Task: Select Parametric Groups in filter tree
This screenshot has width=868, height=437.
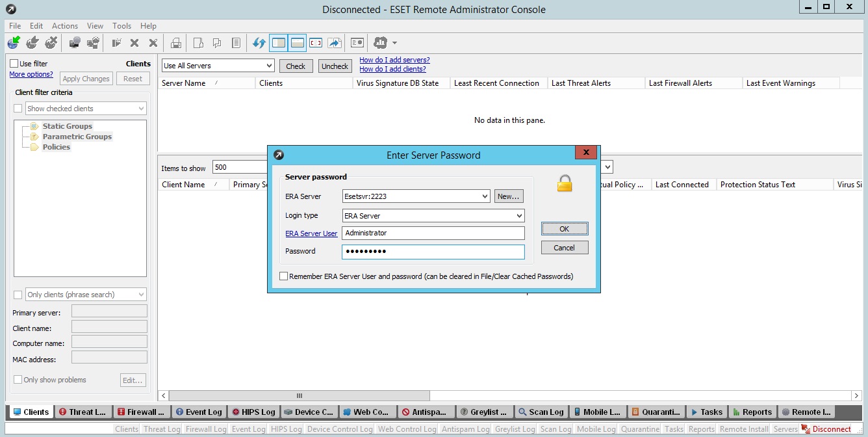Action: click(77, 137)
